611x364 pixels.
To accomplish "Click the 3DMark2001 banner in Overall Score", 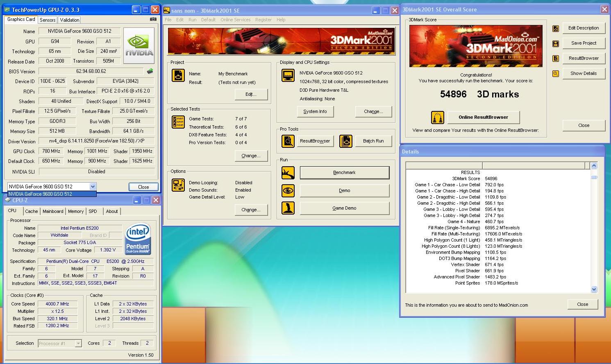I will (476, 46).
